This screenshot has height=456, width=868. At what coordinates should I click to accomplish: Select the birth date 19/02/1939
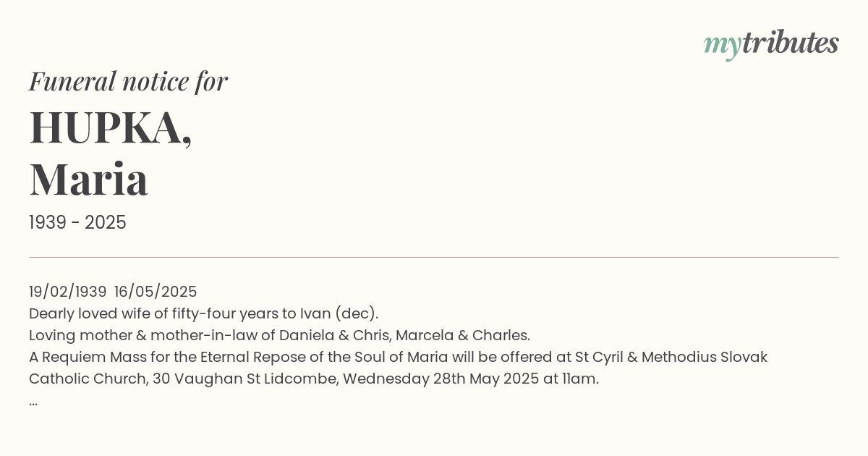point(68,292)
